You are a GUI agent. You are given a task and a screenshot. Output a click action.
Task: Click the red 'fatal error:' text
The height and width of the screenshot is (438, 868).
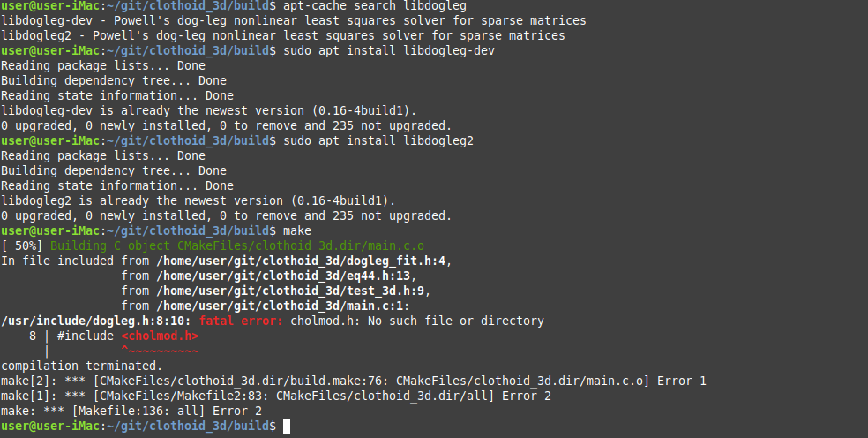tap(241, 321)
